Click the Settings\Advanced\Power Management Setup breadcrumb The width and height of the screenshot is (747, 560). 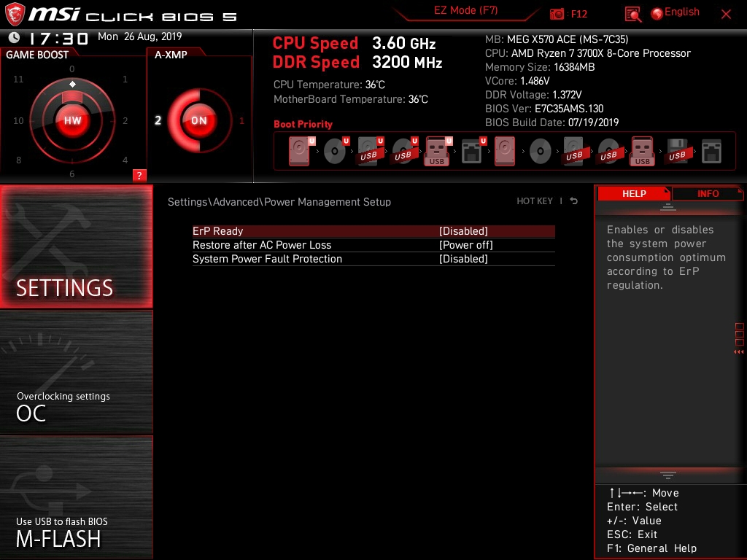279,202
